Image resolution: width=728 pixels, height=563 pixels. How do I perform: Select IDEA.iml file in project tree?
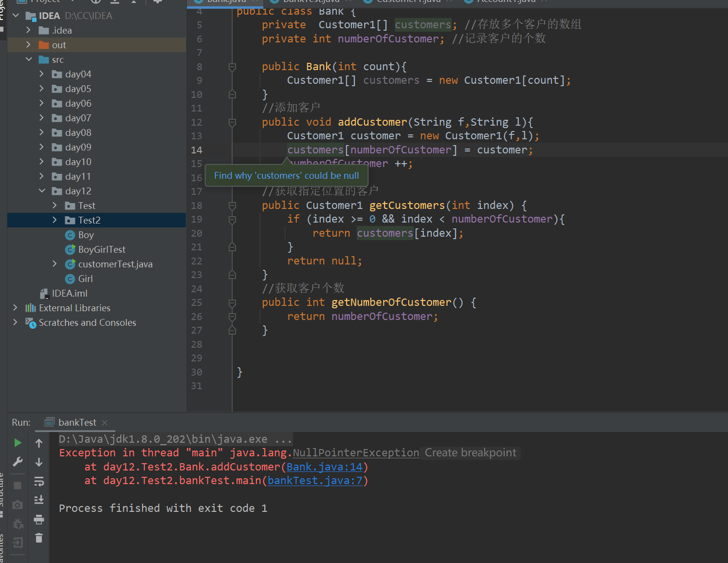(x=69, y=293)
